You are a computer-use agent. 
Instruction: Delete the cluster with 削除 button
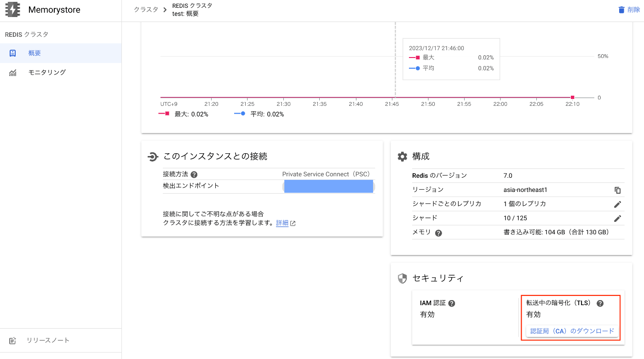tap(629, 10)
